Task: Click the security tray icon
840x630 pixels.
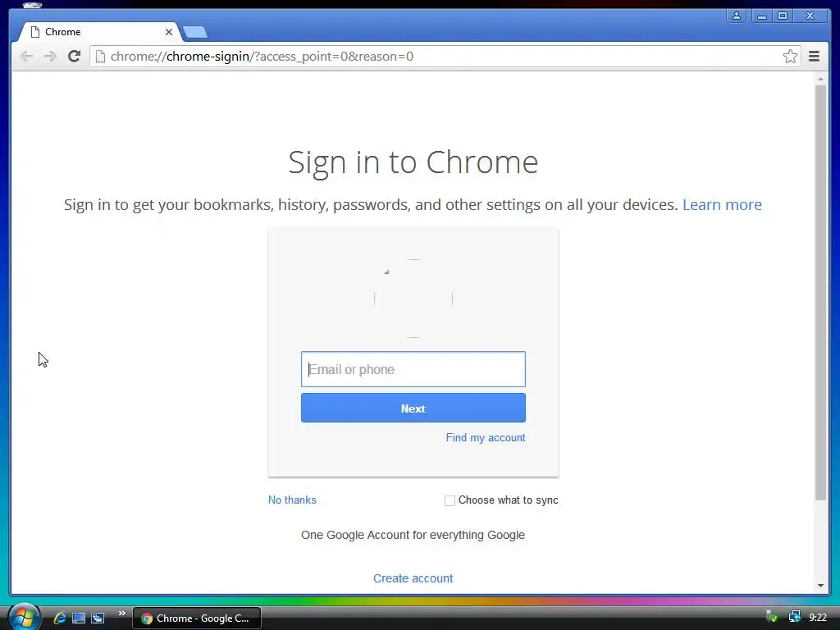Action: click(771, 617)
